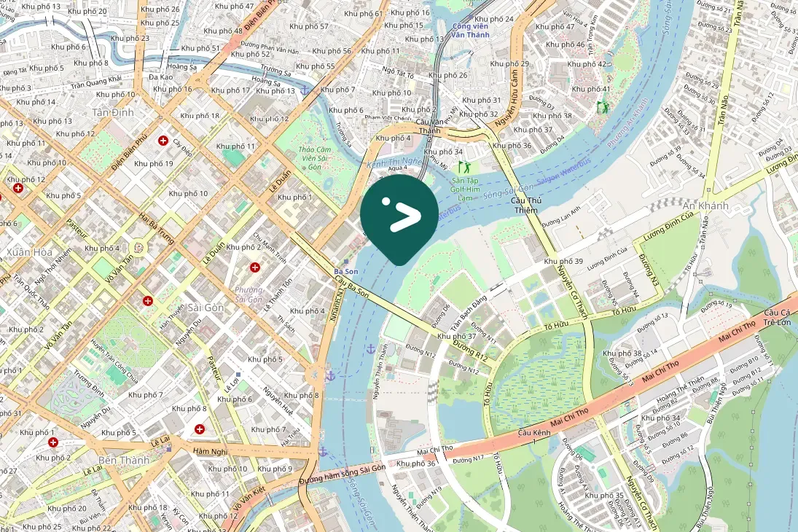The image size is (798, 532).
Task: Click the hospital marker next to Hàn Thuyên
Action: 148,301
